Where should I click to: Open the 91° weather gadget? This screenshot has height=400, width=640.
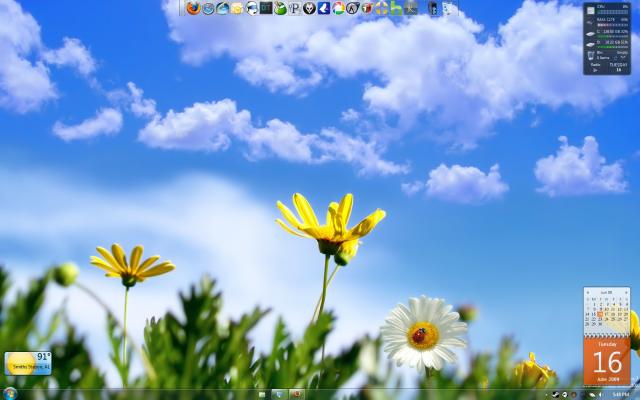point(27,362)
